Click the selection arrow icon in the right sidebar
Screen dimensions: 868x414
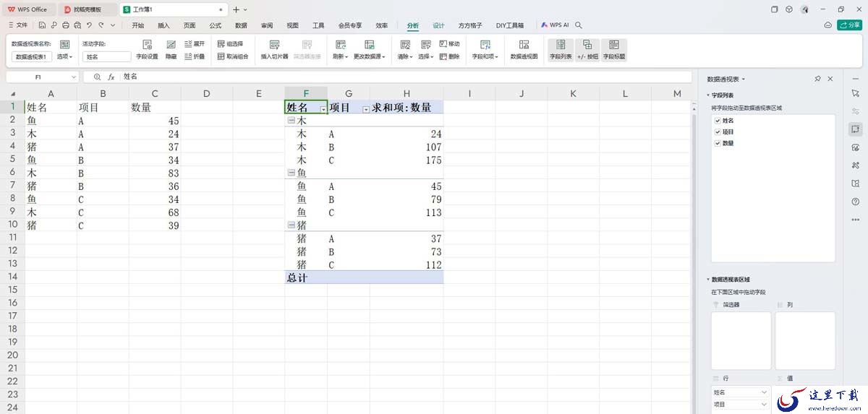click(x=856, y=94)
